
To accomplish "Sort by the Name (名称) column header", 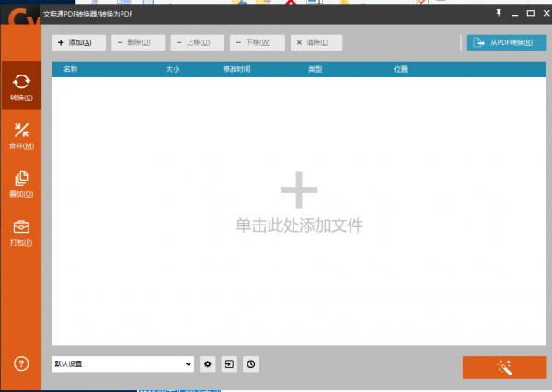I will [x=71, y=69].
